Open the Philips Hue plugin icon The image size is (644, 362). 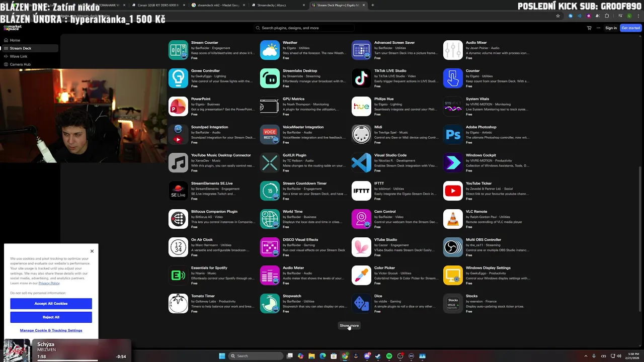pos(361,106)
